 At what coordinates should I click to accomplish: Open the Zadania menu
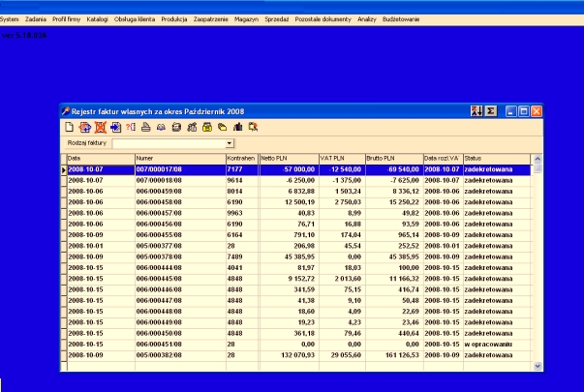(36, 19)
